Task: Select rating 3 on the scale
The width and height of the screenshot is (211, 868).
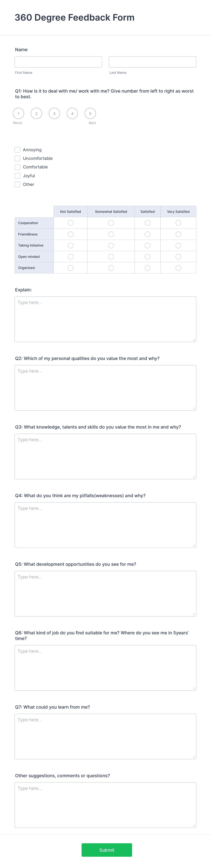Action: (54, 114)
